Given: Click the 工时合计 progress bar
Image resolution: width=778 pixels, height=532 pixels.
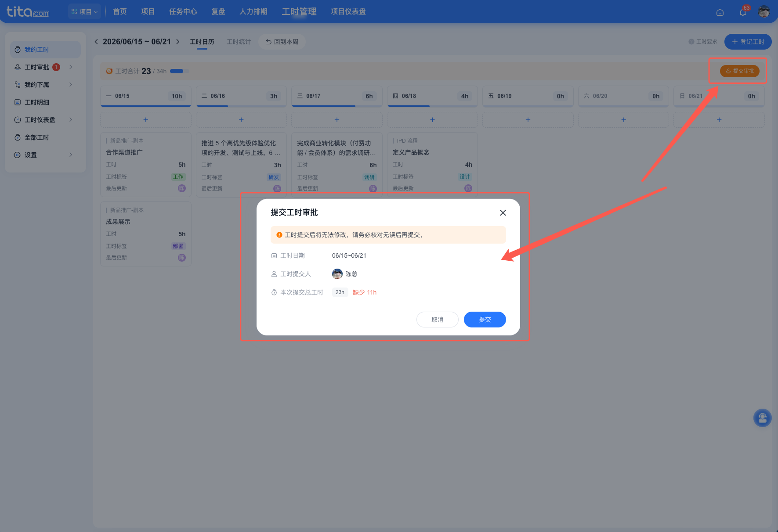Looking at the screenshot, I should (x=179, y=71).
